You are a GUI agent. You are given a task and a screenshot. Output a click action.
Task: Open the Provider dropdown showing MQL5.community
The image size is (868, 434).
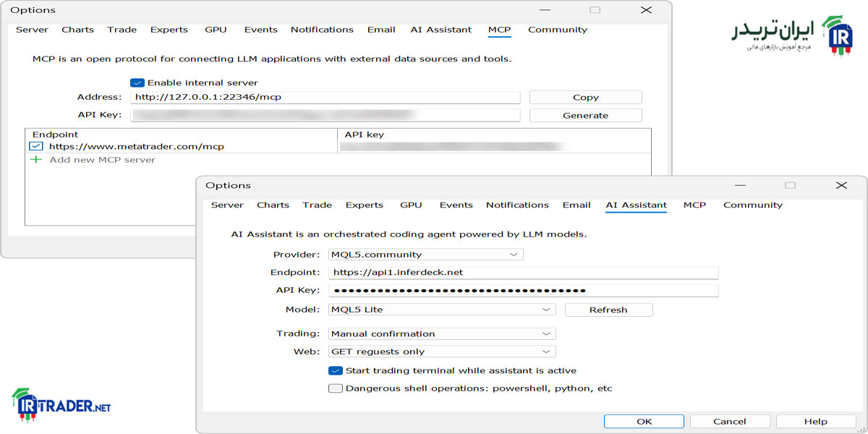(425, 255)
